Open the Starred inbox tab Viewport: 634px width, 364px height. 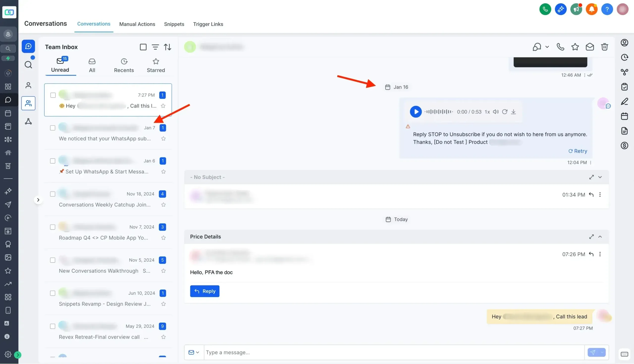156,66
